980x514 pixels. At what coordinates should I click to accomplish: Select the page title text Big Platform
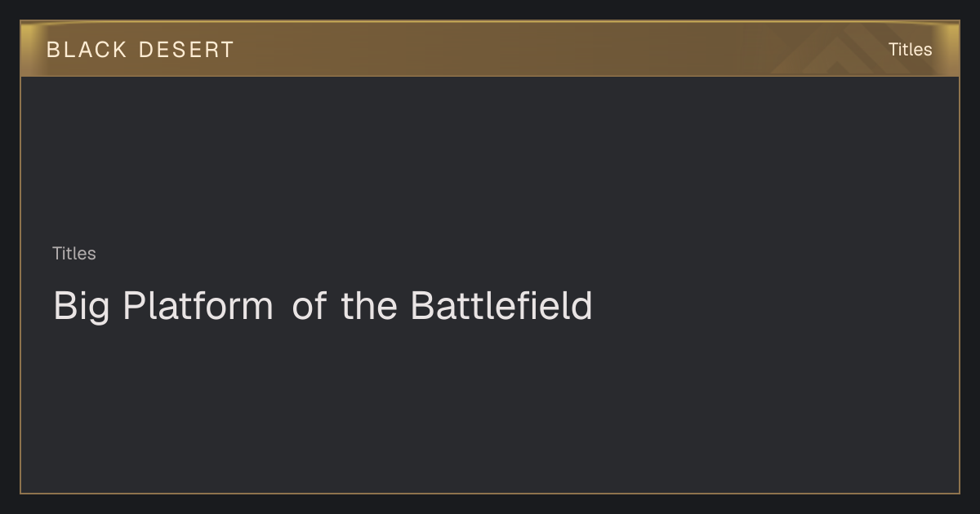[x=163, y=307]
